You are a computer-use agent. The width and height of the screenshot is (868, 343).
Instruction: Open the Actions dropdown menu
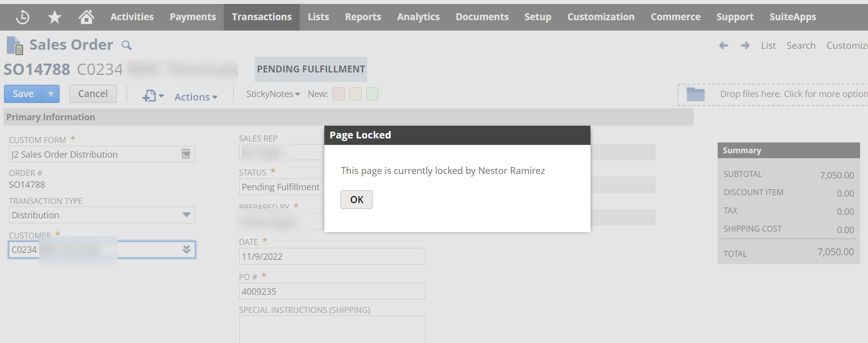(x=196, y=97)
